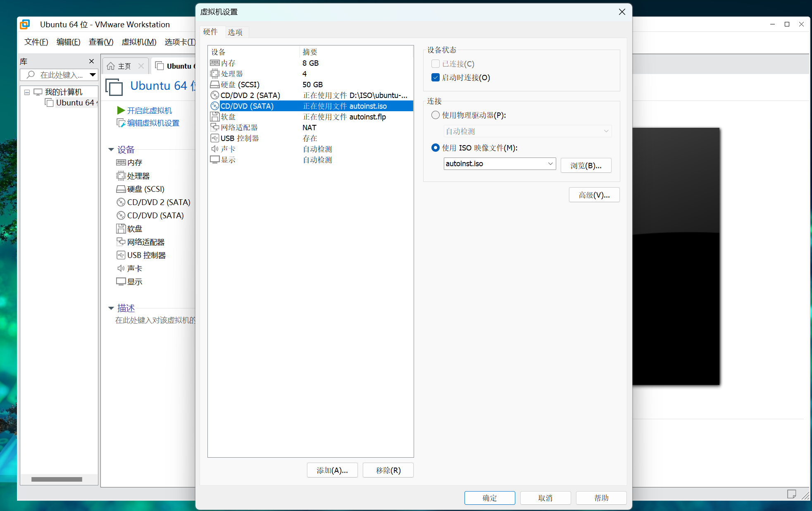Select the 网络适配器 NAT row in the dialog

point(311,127)
